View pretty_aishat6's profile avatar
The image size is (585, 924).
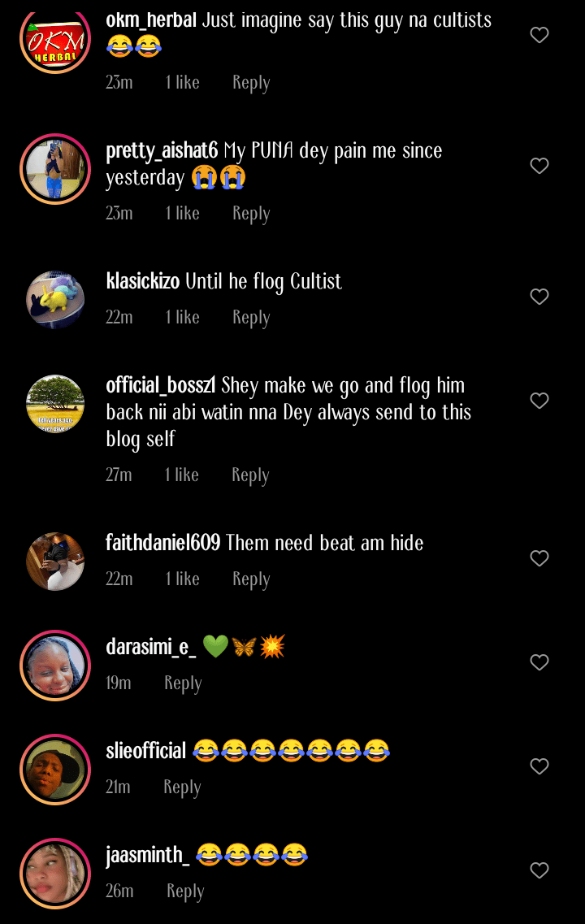point(55,169)
